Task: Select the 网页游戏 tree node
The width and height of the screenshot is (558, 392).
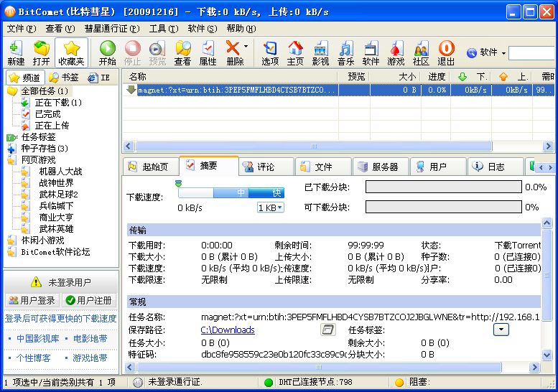Action: point(39,159)
